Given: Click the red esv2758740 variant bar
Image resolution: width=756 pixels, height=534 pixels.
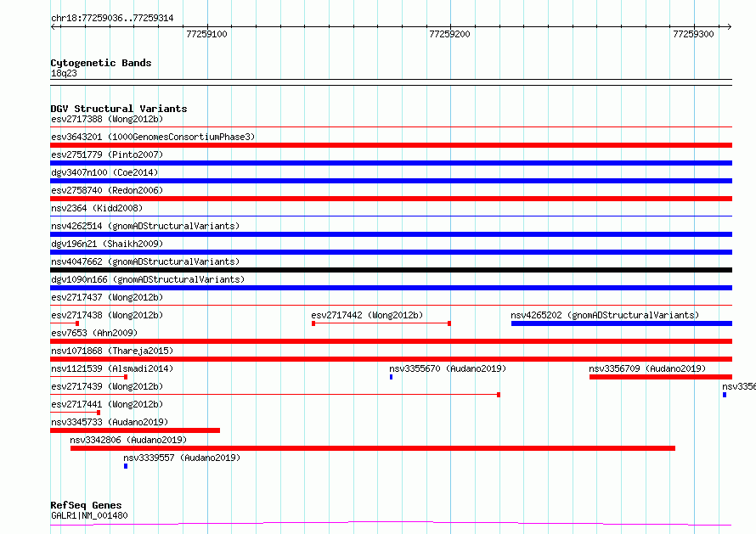Looking at the screenshot, I should click(391, 199).
